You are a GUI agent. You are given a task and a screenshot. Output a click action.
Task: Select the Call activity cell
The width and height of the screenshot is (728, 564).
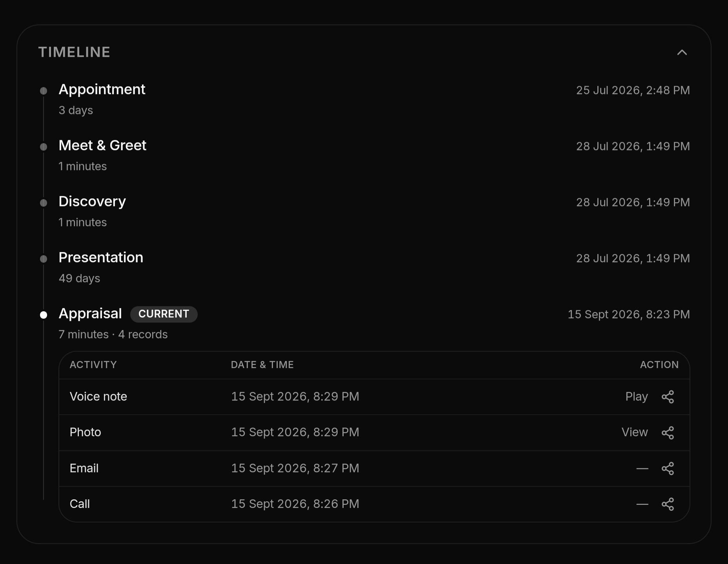coord(80,504)
